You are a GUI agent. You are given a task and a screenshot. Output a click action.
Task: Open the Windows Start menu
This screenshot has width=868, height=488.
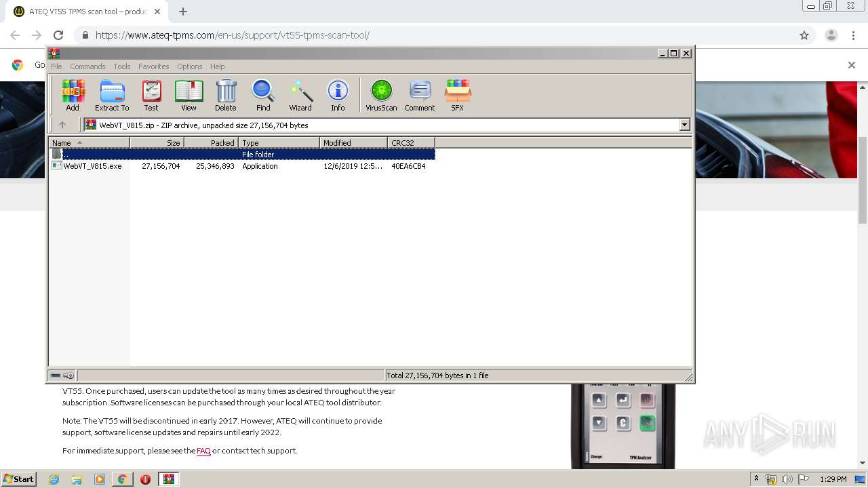tap(19, 479)
